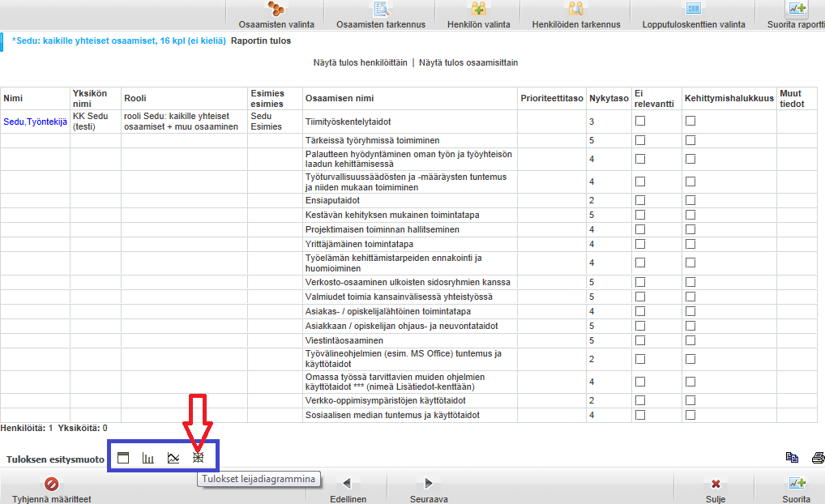Click the Tuloksen esitysmuoto label

coord(55,459)
